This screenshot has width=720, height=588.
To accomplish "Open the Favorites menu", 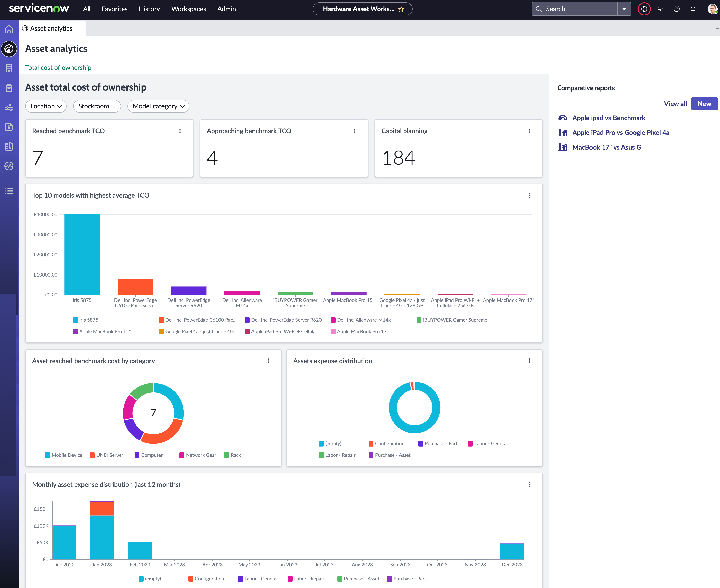I will (x=115, y=9).
